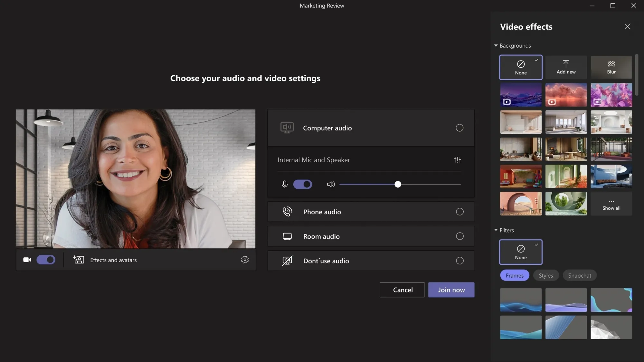
Task: Show all background images
Action: click(x=611, y=204)
